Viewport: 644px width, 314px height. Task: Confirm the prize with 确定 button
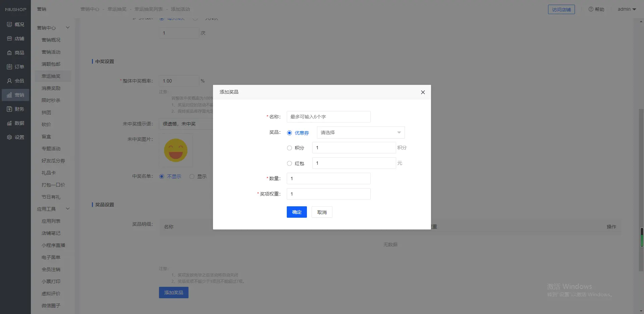297,212
